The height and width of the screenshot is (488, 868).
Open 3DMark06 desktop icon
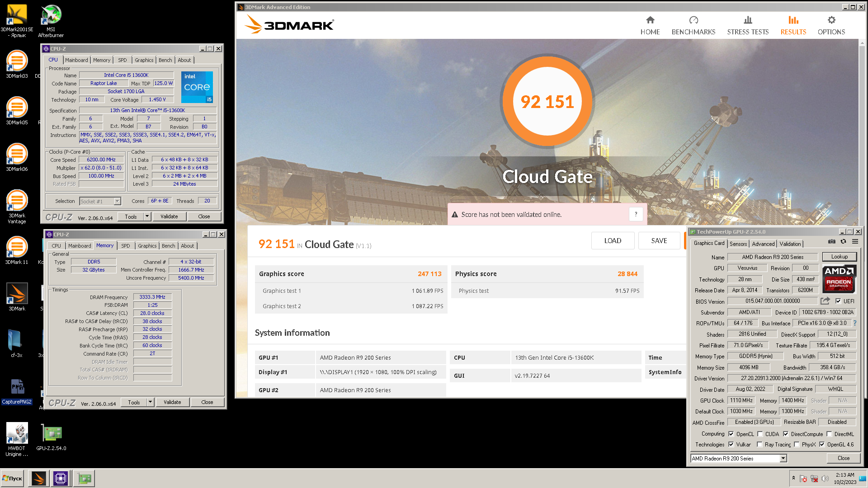(x=17, y=157)
